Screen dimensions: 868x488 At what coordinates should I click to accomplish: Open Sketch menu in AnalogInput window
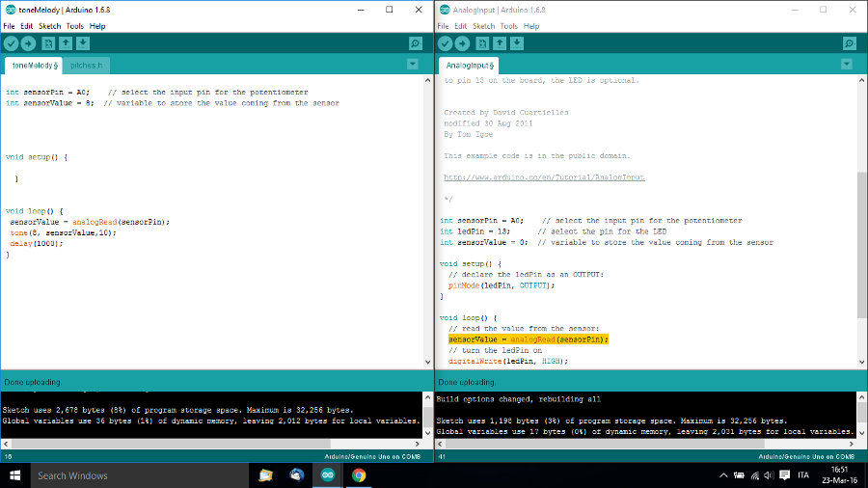tap(484, 26)
